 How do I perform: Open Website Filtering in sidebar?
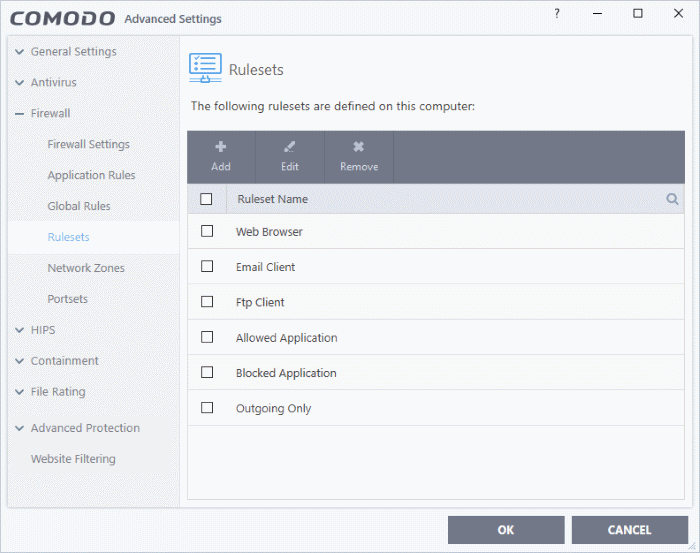pyautogui.click(x=73, y=459)
